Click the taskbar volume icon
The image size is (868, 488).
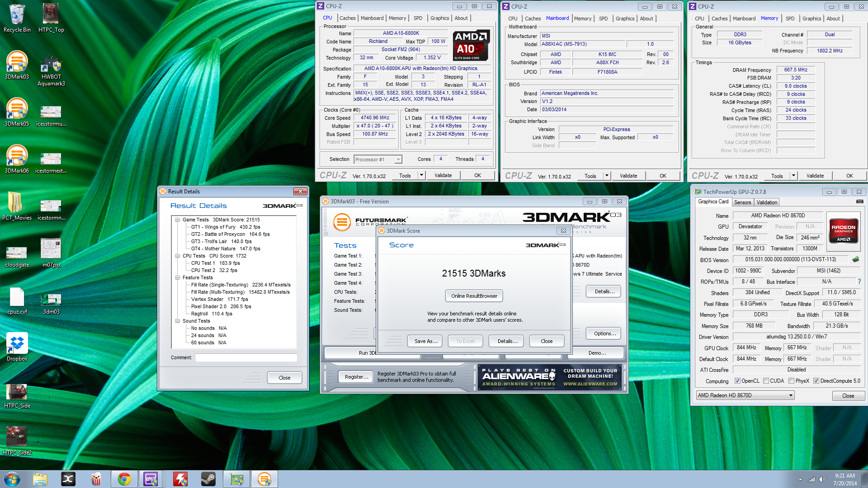pos(822,479)
